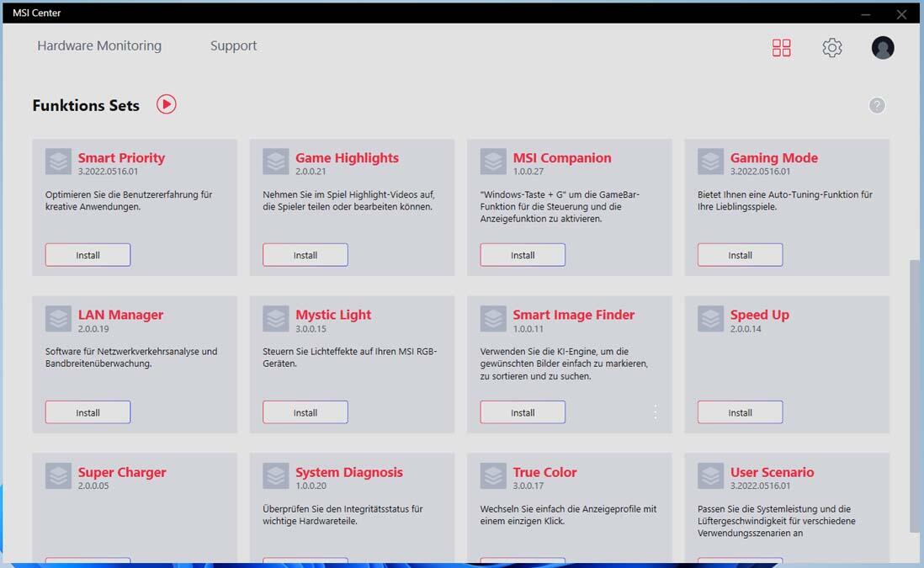Viewport: 924px width, 568px height.
Task: Click the LAN Manager stack icon
Action: [58, 319]
